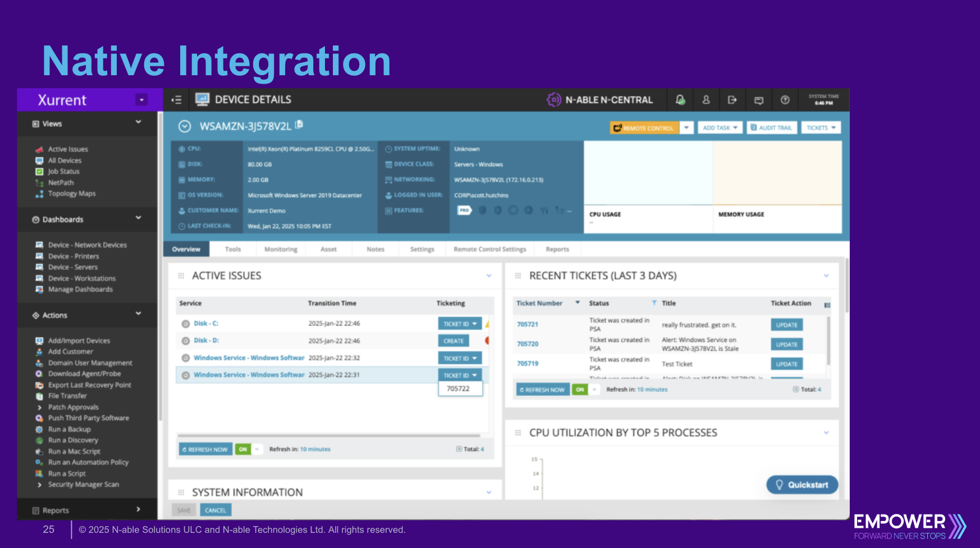Open the chat message icon in header
The image size is (980, 548).
click(x=759, y=101)
